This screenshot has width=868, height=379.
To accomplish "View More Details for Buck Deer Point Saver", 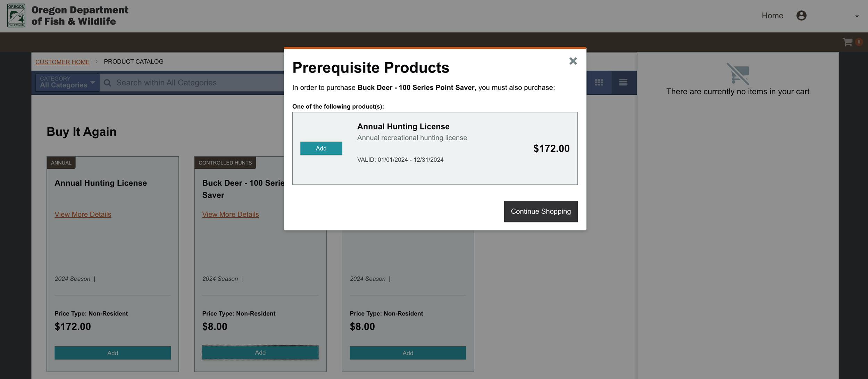I will coord(230,214).
